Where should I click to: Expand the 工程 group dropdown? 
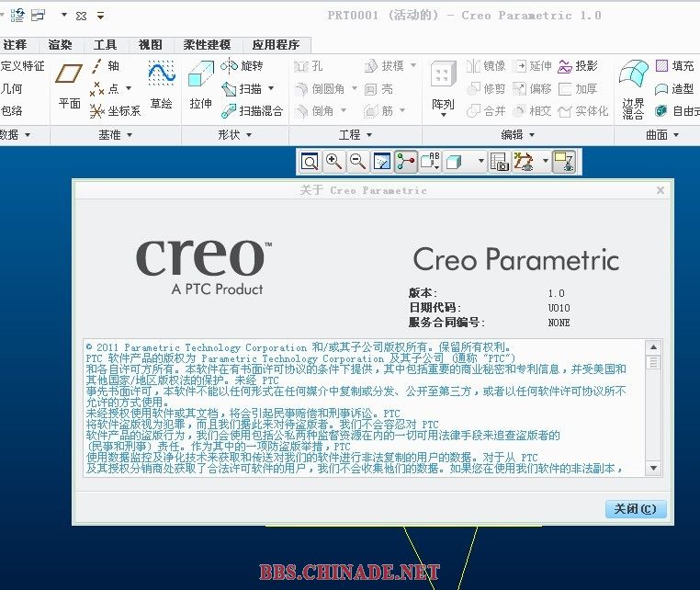click(x=356, y=134)
